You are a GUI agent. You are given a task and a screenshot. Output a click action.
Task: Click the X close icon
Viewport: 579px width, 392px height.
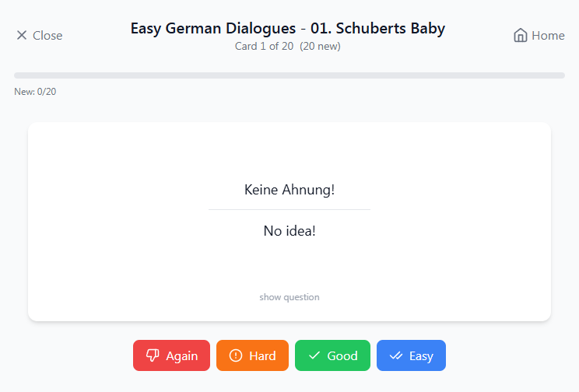click(22, 36)
